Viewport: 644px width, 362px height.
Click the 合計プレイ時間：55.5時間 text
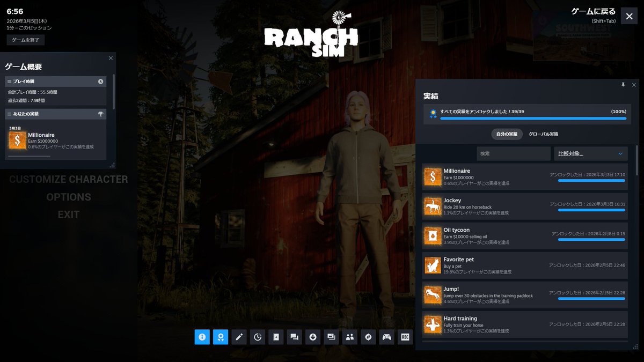[32, 92]
